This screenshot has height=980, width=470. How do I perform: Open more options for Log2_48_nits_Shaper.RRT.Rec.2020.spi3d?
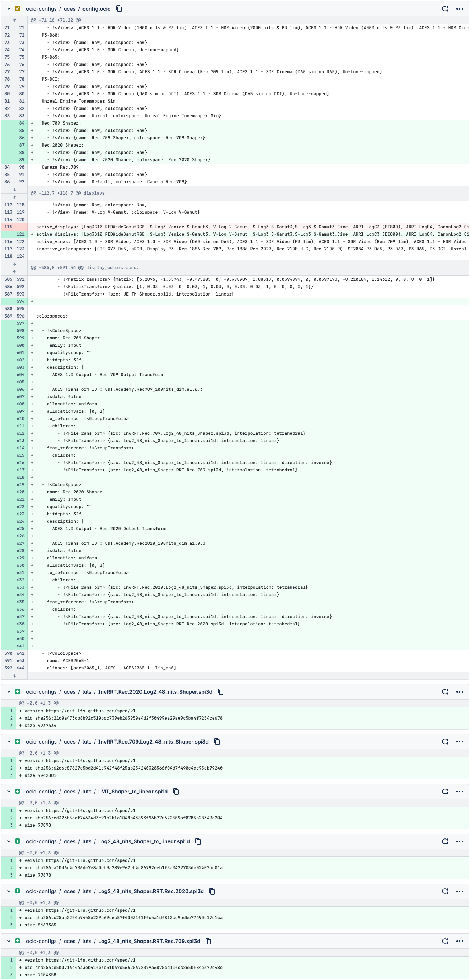coord(459,891)
